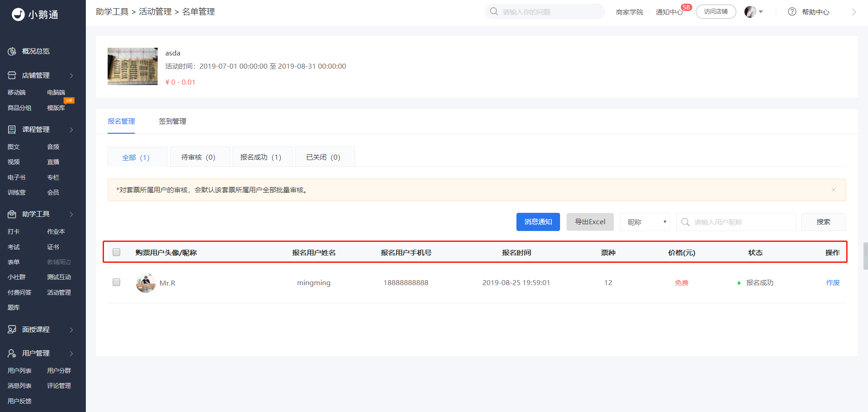The width and height of the screenshot is (868, 412).
Task: Open the account dropdown arrow beside avatar
Action: coord(761,12)
